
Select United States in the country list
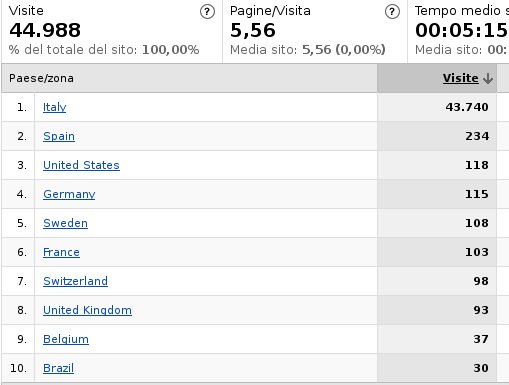pyautogui.click(x=81, y=165)
